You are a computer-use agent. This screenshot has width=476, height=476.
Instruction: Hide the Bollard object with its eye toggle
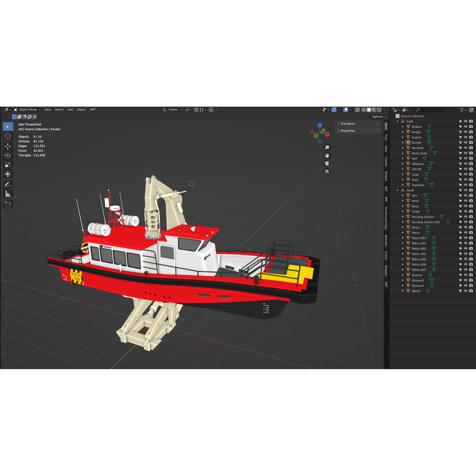click(466, 126)
